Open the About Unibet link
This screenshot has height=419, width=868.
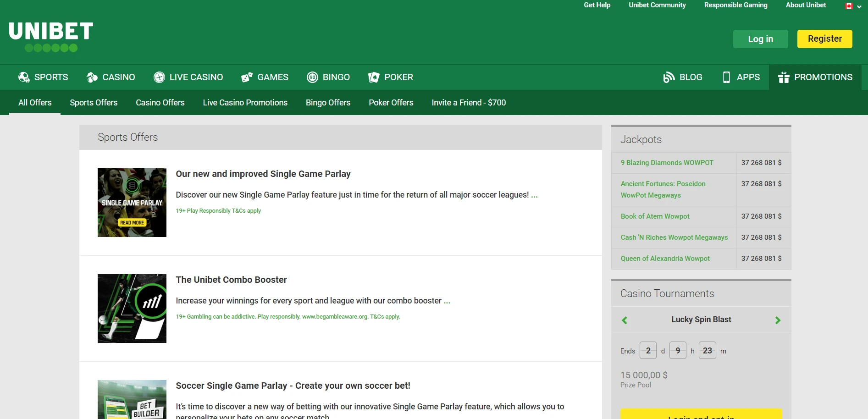(x=806, y=5)
